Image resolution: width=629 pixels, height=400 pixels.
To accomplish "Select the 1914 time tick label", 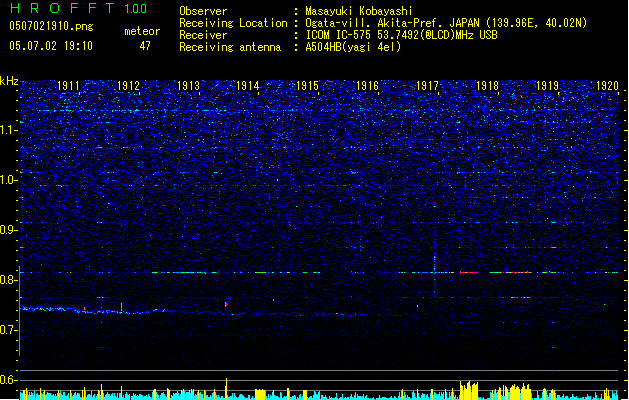I will 248,87.
